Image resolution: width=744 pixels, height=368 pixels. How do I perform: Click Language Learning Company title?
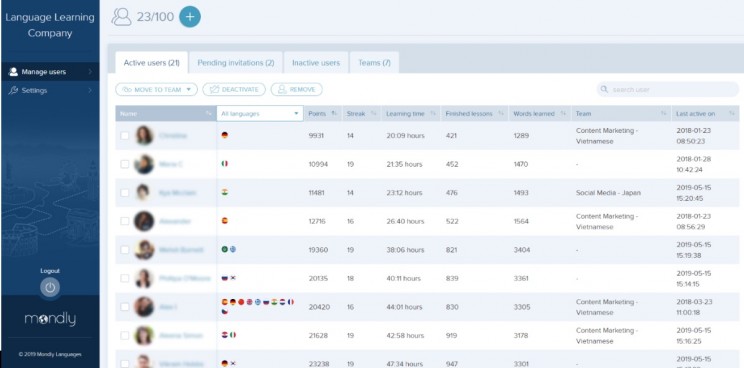coord(50,25)
